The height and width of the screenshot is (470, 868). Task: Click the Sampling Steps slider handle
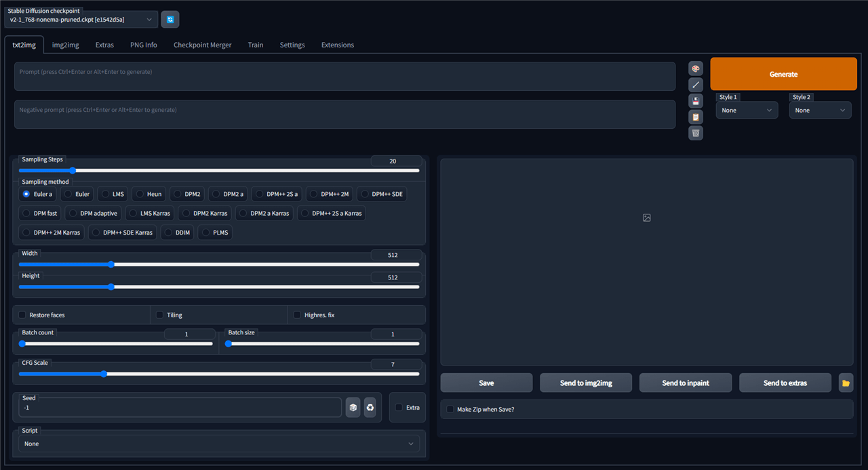coord(72,170)
